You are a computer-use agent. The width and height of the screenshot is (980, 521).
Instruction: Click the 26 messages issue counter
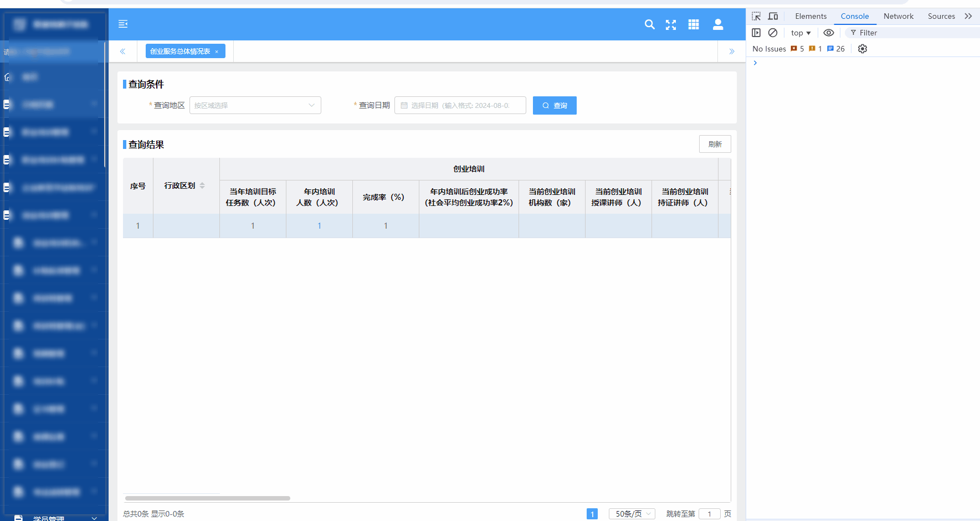click(x=836, y=49)
